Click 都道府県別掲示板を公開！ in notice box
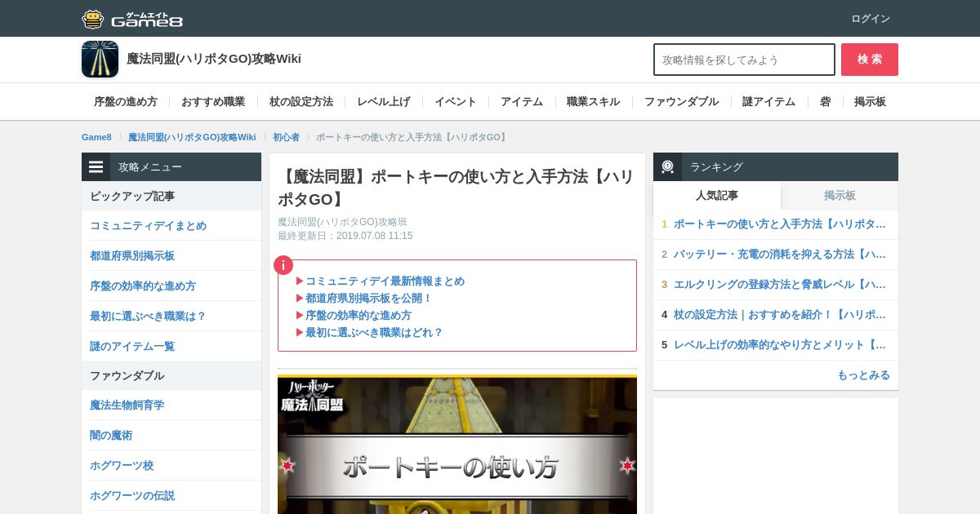This screenshot has height=514, width=980. pyautogui.click(x=369, y=299)
